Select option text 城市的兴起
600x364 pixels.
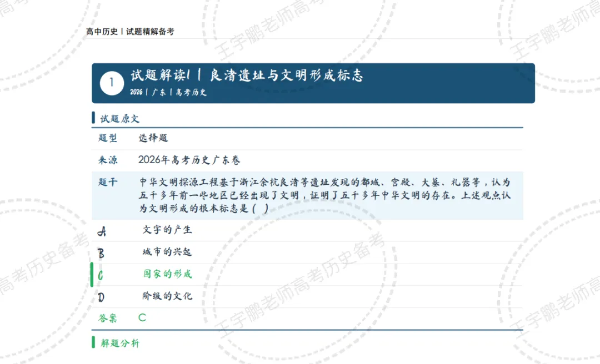click(167, 252)
